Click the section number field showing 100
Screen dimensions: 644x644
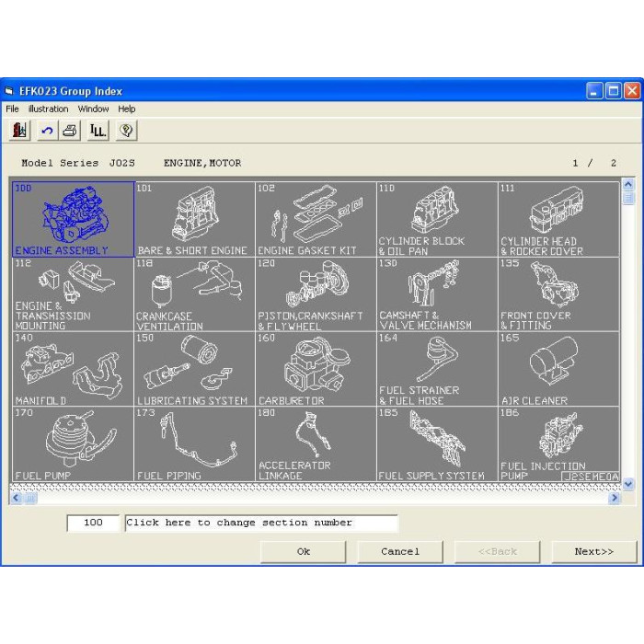(93, 523)
